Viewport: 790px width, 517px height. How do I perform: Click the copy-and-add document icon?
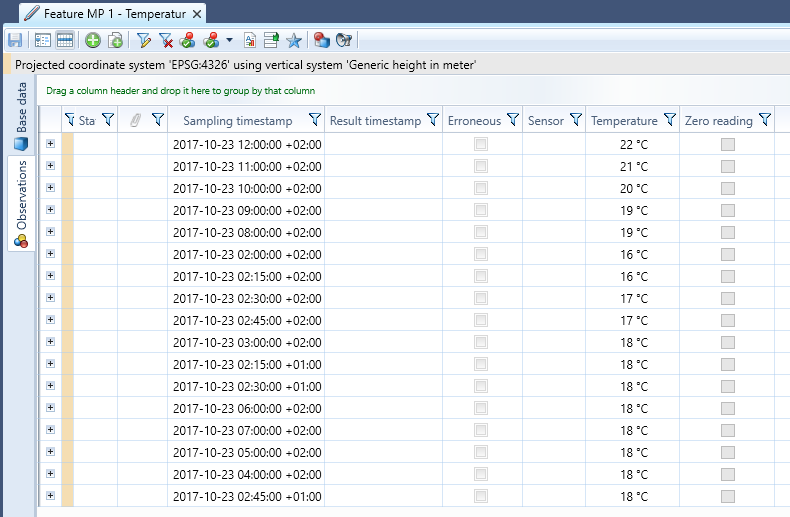116,40
